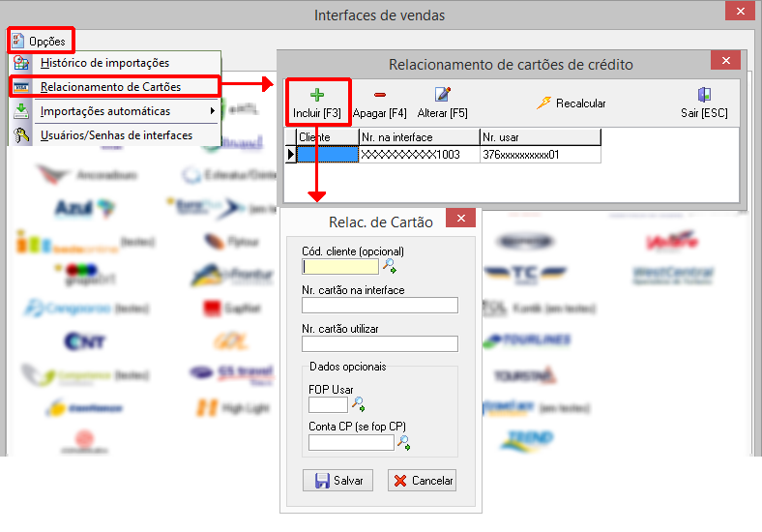Click the GS Travel interface logo
This screenshot has height=532, width=762.
(232, 374)
